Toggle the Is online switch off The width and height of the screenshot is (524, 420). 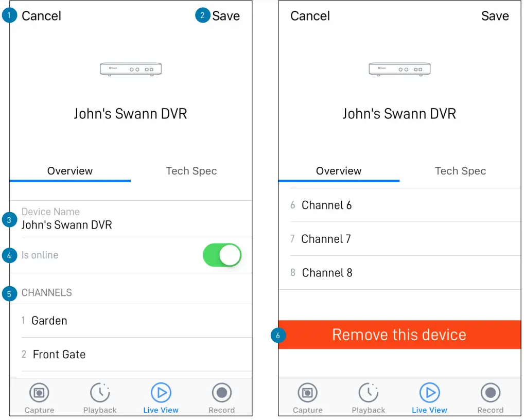click(222, 255)
